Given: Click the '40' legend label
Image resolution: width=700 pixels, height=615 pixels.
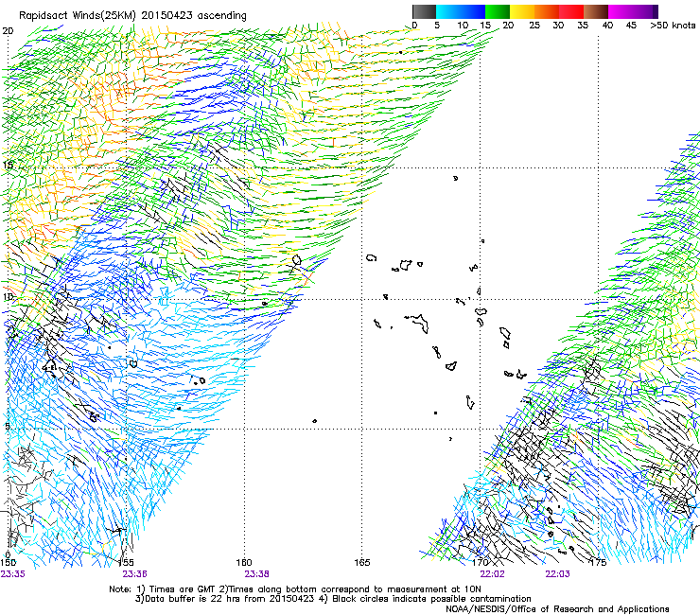Looking at the screenshot, I should pyautogui.click(x=607, y=26).
